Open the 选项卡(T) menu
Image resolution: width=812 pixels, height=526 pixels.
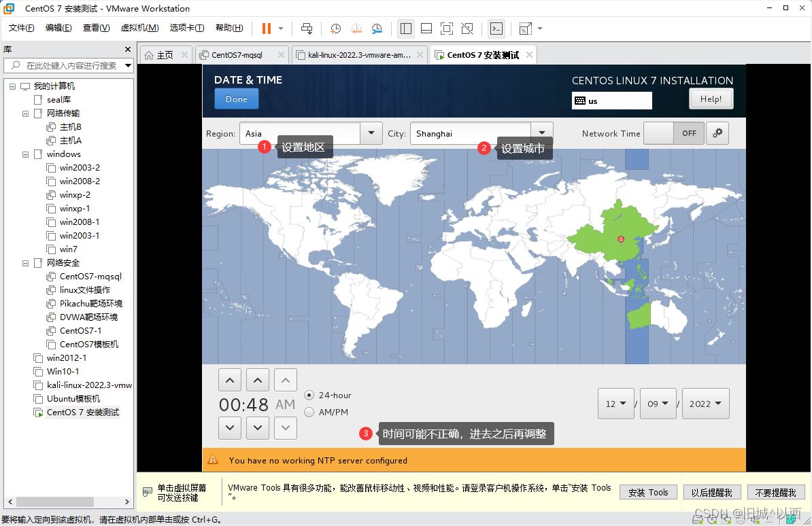click(x=187, y=28)
